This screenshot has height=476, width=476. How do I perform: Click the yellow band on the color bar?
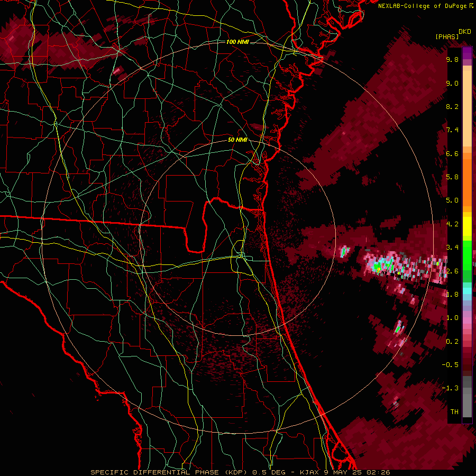point(467,226)
